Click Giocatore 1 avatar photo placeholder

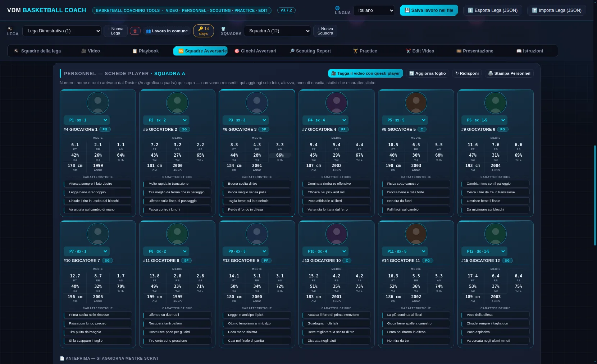point(98,103)
